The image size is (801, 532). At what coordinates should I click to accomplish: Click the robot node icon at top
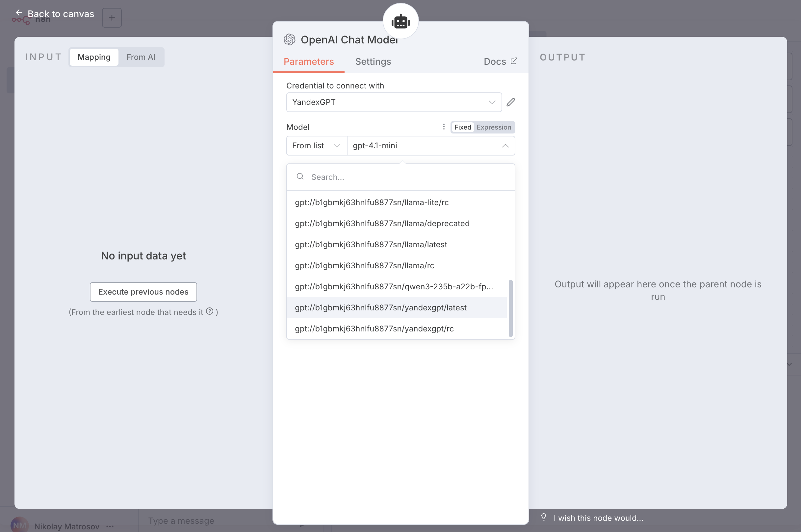(x=401, y=21)
